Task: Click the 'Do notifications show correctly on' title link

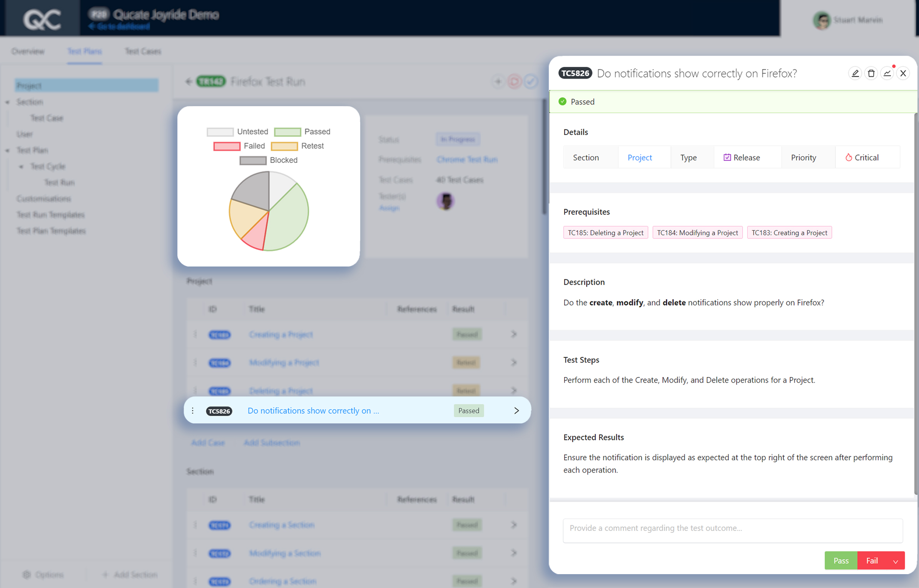Action: [313, 410]
